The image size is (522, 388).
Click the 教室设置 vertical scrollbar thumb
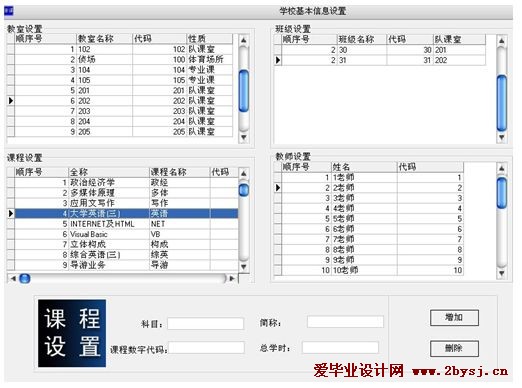coord(244,90)
